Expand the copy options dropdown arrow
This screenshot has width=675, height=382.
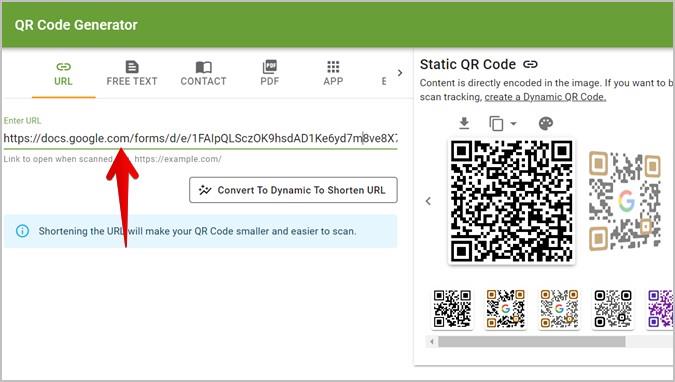514,124
